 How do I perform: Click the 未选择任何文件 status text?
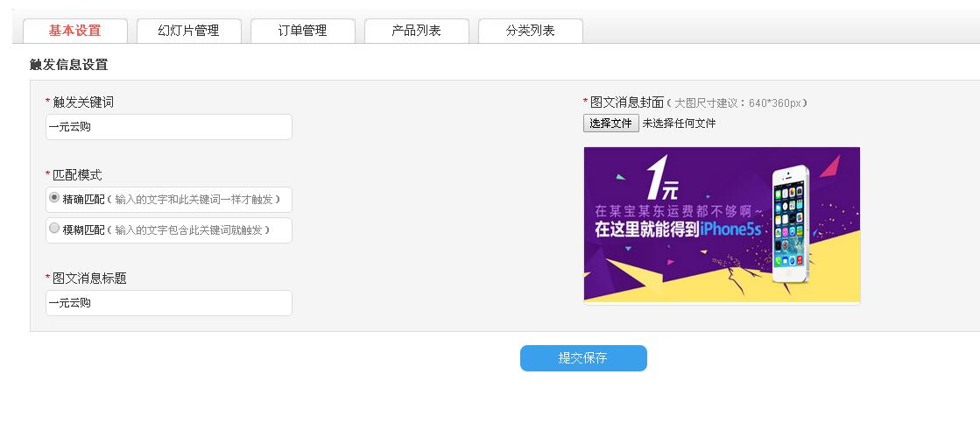pyautogui.click(x=679, y=124)
